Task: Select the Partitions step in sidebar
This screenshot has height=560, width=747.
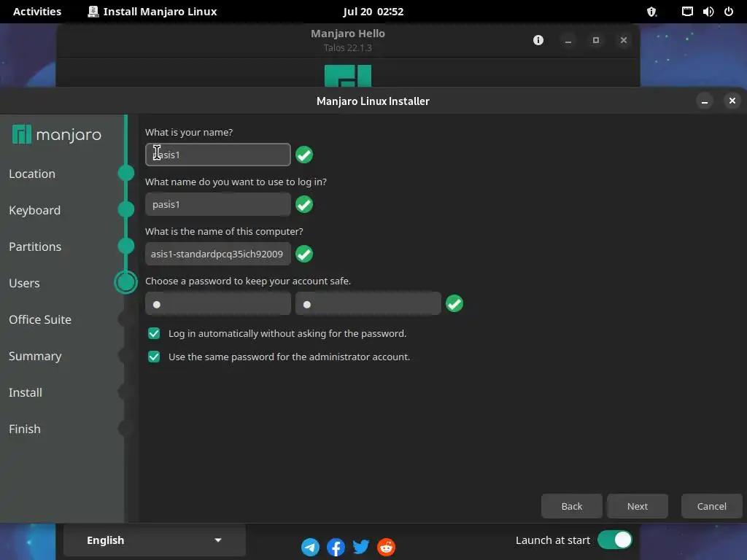Action: pos(35,246)
